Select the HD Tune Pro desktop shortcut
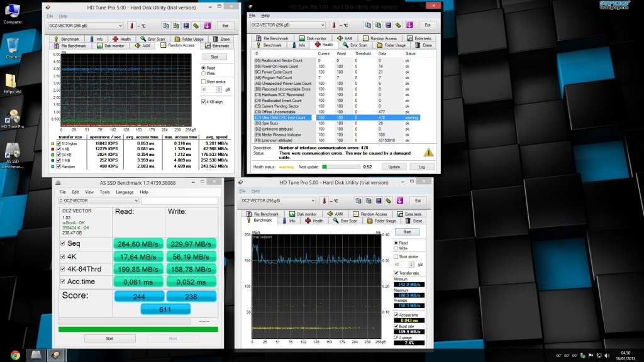Image resolution: width=644 pixels, height=362 pixels. [13, 119]
